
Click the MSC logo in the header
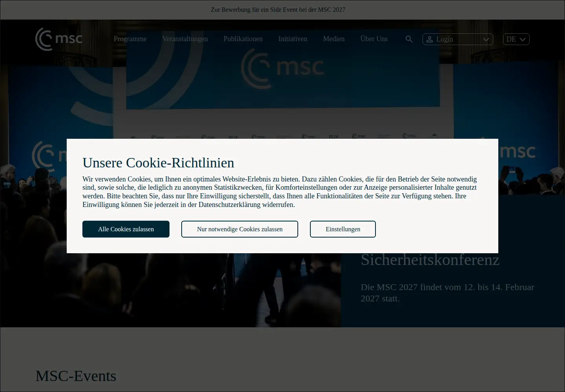pos(59,39)
